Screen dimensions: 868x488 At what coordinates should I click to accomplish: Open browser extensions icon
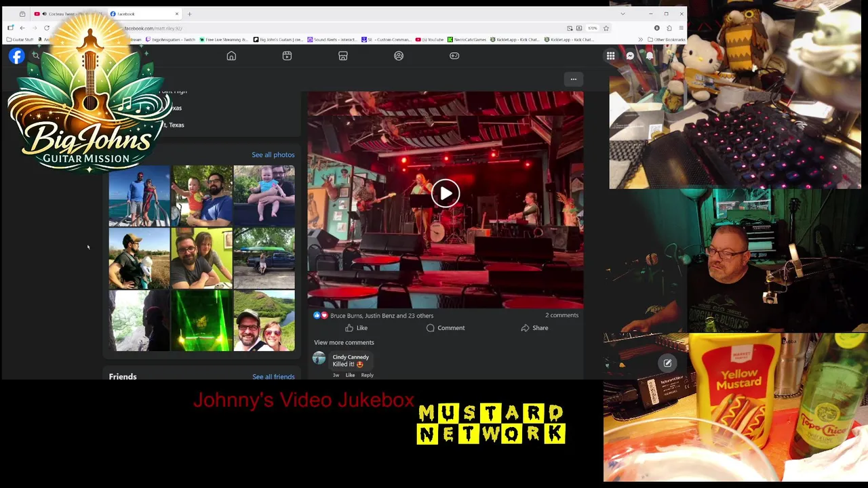click(x=669, y=28)
